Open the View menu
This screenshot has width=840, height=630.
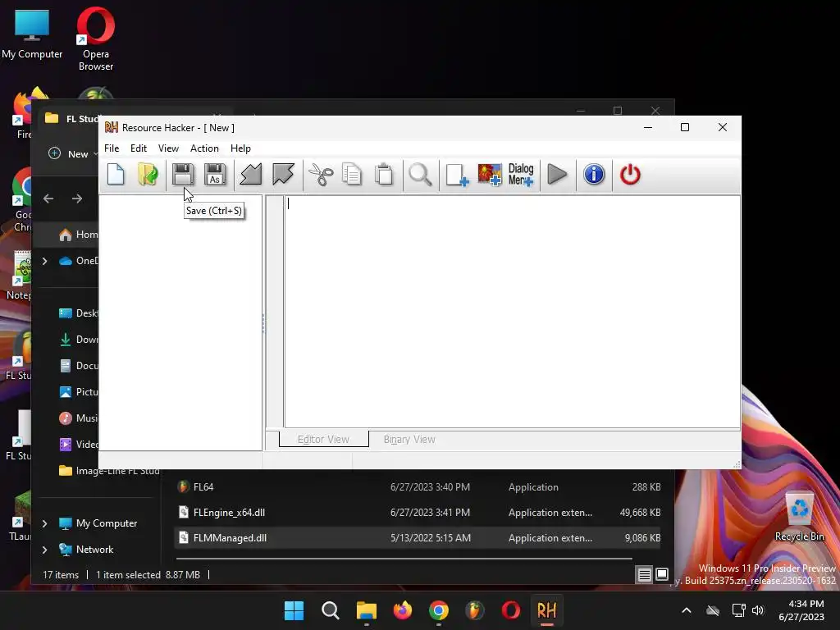(x=168, y=148)
